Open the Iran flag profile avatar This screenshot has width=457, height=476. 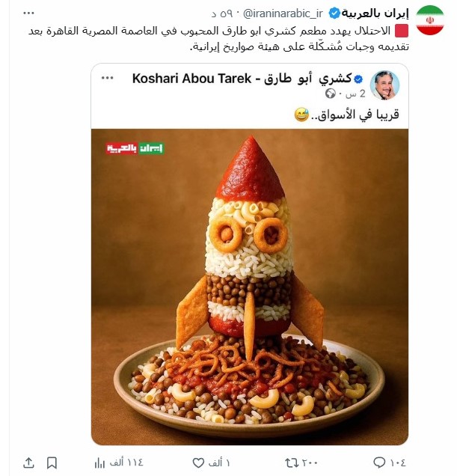(x=429, y=19)
